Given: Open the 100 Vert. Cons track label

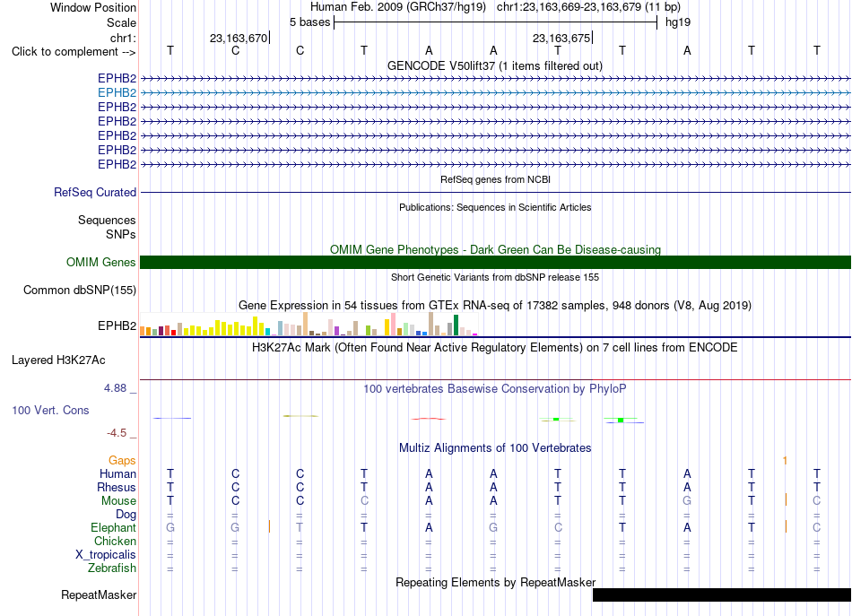Looking at the screenshot, I should click(50, 410).
